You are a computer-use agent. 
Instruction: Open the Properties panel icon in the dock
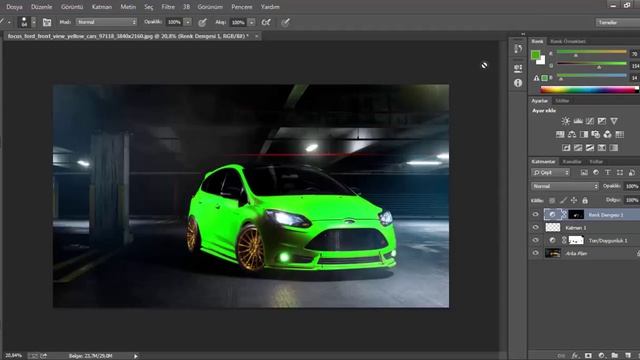coord(518,68)
